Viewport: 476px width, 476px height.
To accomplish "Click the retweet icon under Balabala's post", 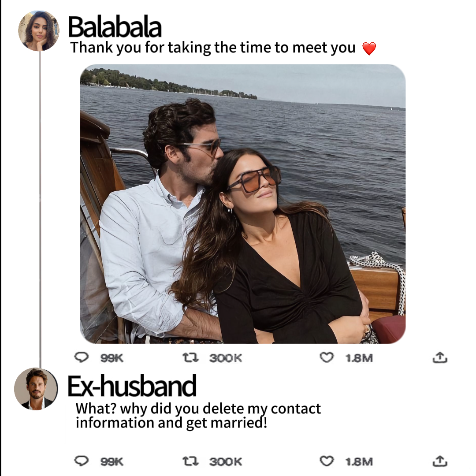I will pyautogui.click(x=191, y=357).
